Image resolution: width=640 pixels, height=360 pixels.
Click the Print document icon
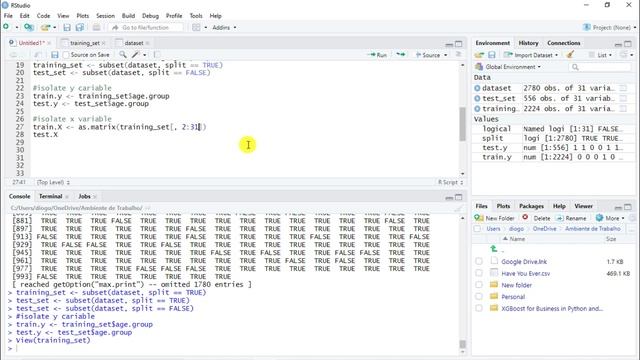coord(96,27)
